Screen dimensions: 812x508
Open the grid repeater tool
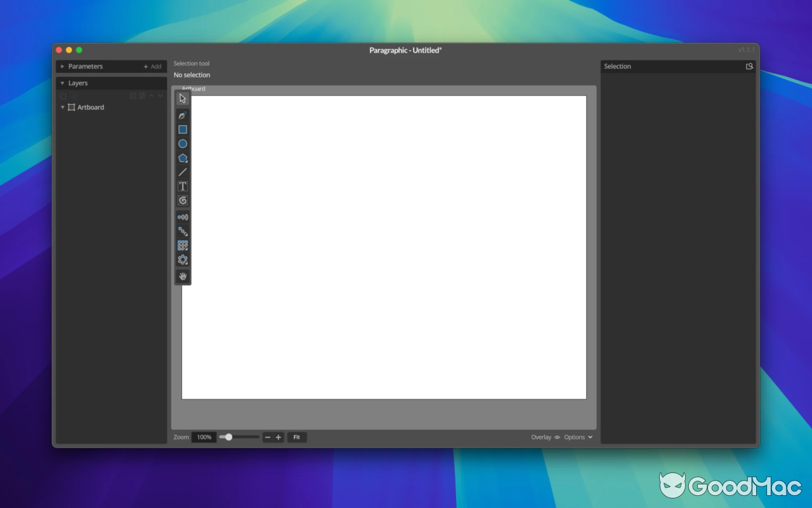pos(183,245)
